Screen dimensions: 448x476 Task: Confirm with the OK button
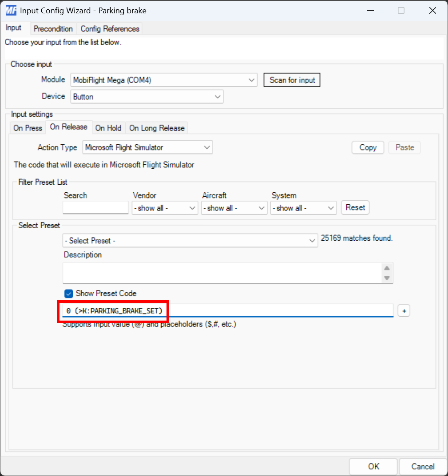pos(373,467)
